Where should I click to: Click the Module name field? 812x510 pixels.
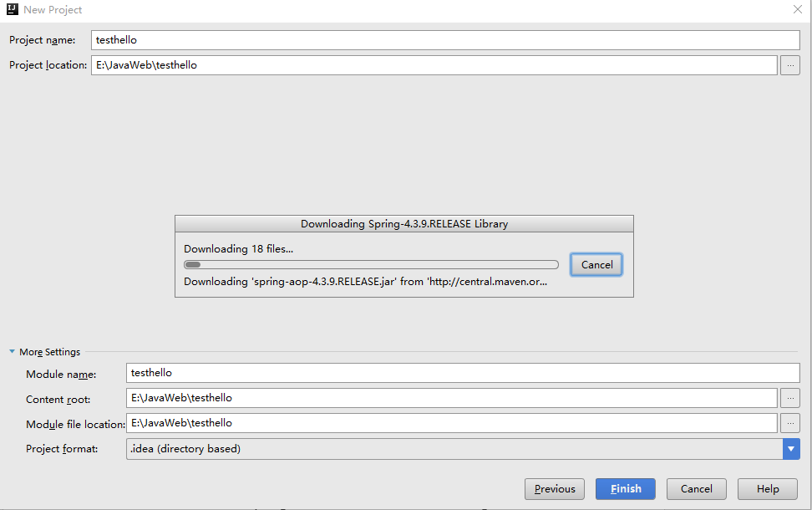click(462, 373)
